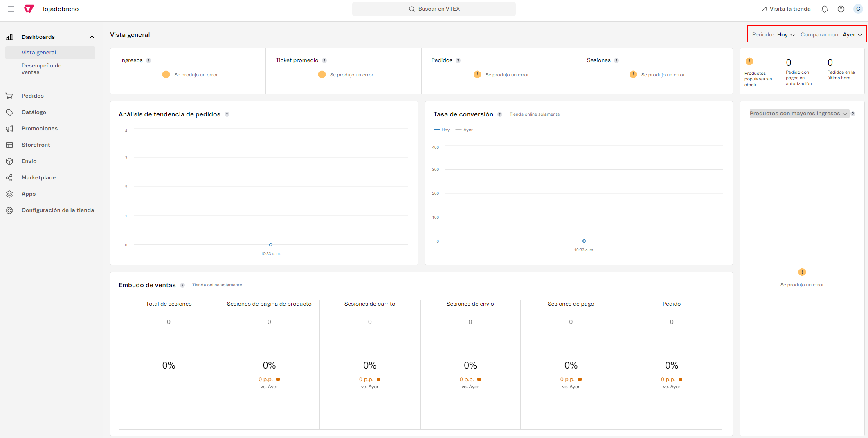Click the help question mark icon

point(841,9)
